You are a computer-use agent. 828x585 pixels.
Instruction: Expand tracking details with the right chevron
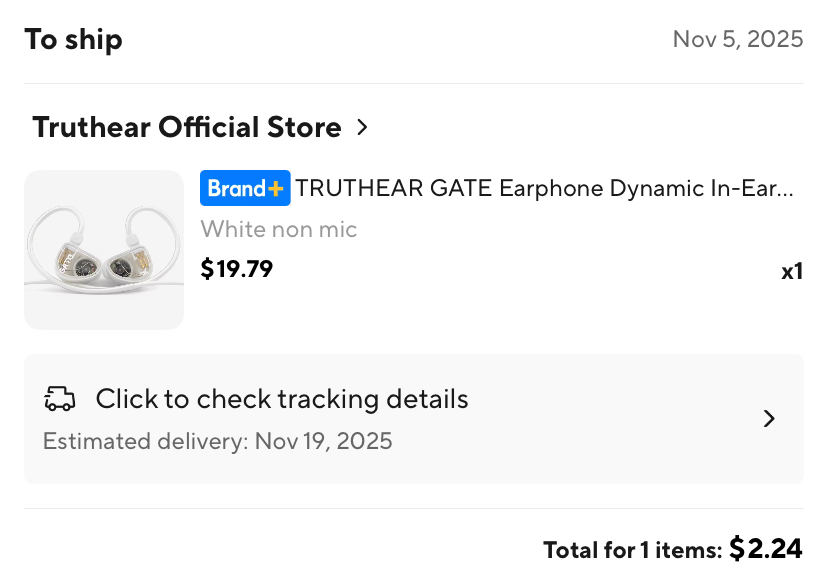pos(769,419)
